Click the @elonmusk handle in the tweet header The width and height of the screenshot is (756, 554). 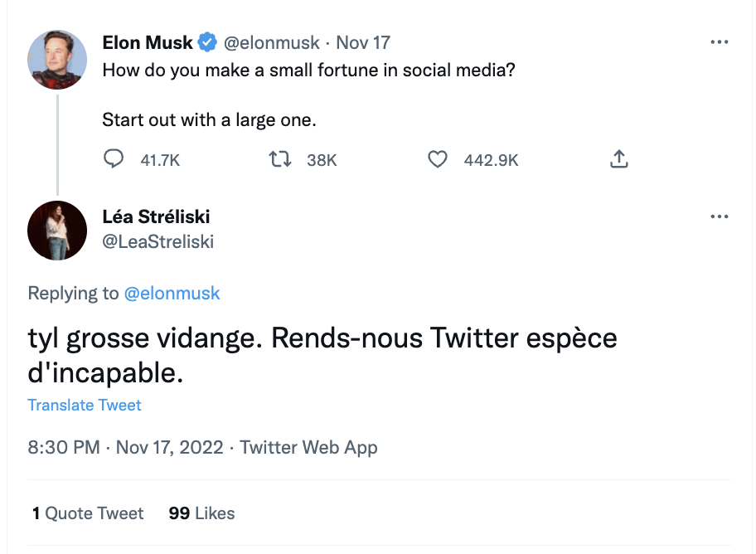pos(271,42)
